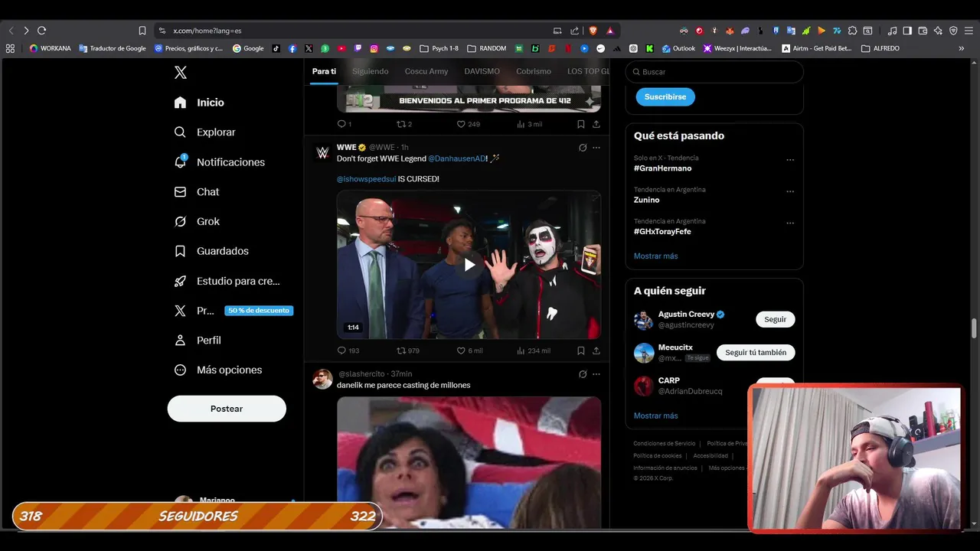Click the Brave Shields lion icon

click(x=593, y=31)
